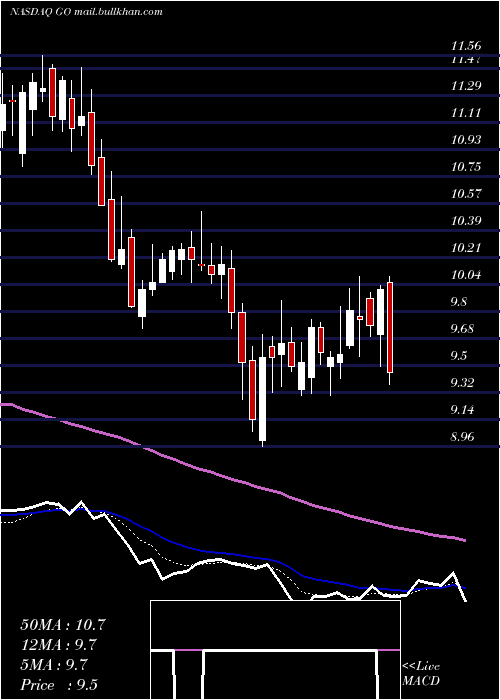Click the 8.96 price axis label
Screen dimensions: 500x700
[462, 437]
